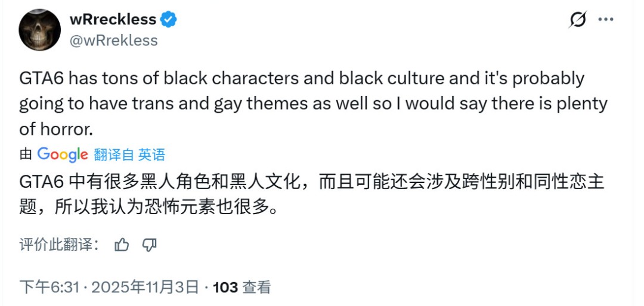This screenshot has width=644, height=306.
Task: Click the 翻译自 translation source text
Action: coord(114,155)
